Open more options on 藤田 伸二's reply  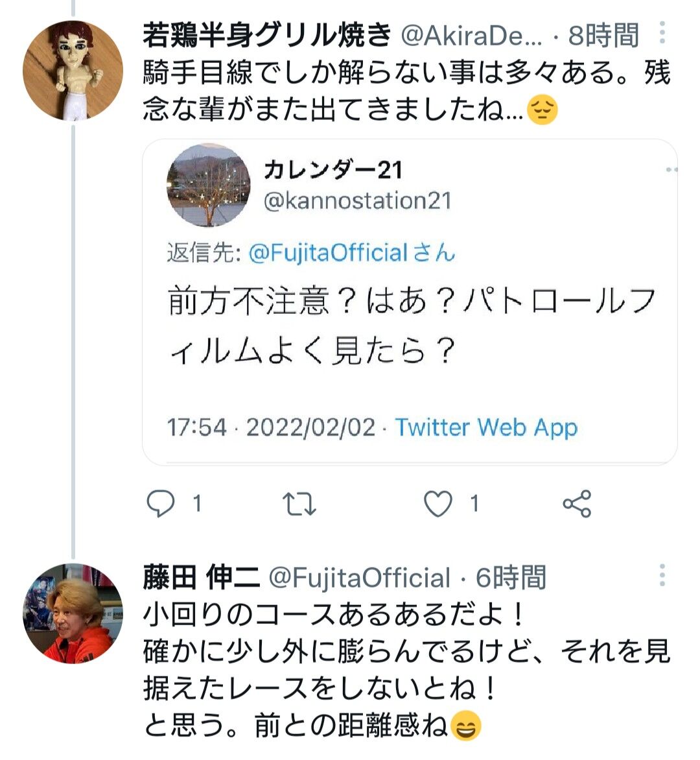662,575
